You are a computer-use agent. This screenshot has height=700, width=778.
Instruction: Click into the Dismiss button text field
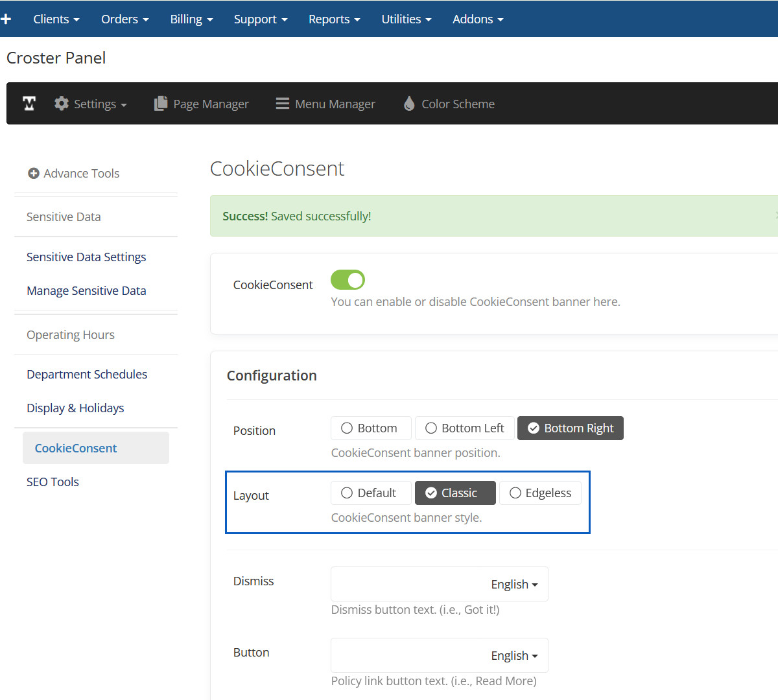[x=405, y=585]
